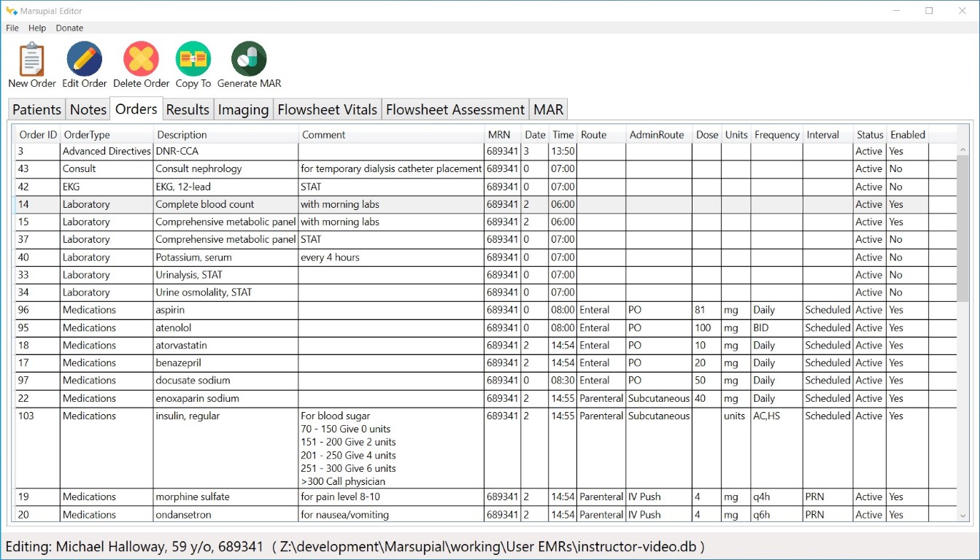Image resolution: width=980 pixels, height=560 pixels.
Task: Switch to the MAR tab
Action: tap(548, 110)
